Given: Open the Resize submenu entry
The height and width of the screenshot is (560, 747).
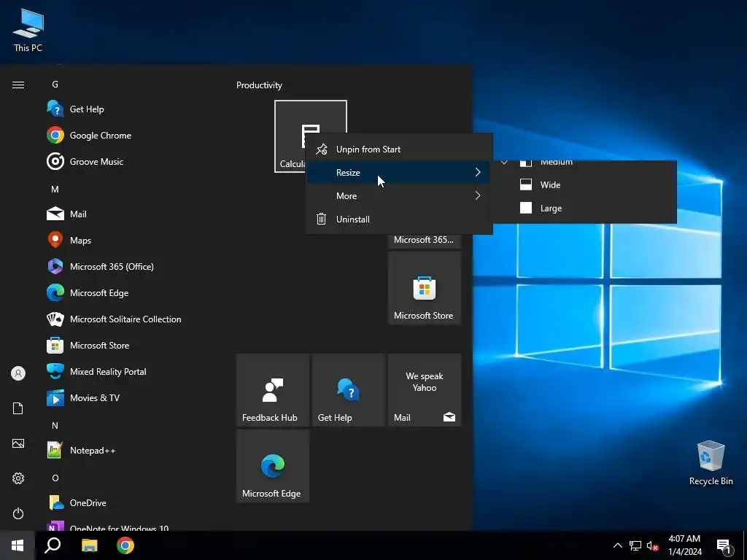Looking at the screenshot, I should click(x=399, y=172).
